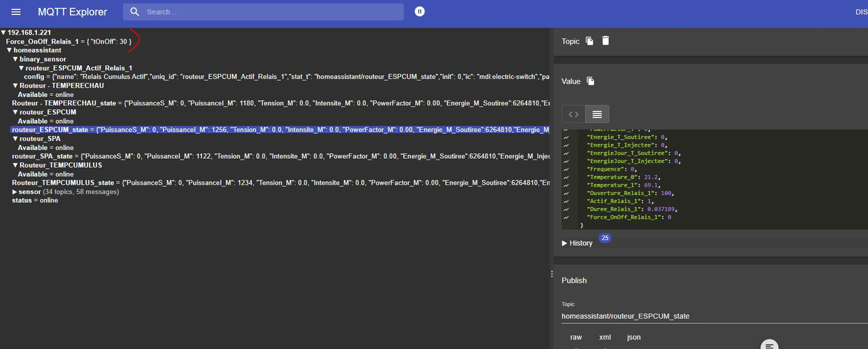Show chart for Temperature_1 value
The image size is (868, 349).
pos(566,185)
